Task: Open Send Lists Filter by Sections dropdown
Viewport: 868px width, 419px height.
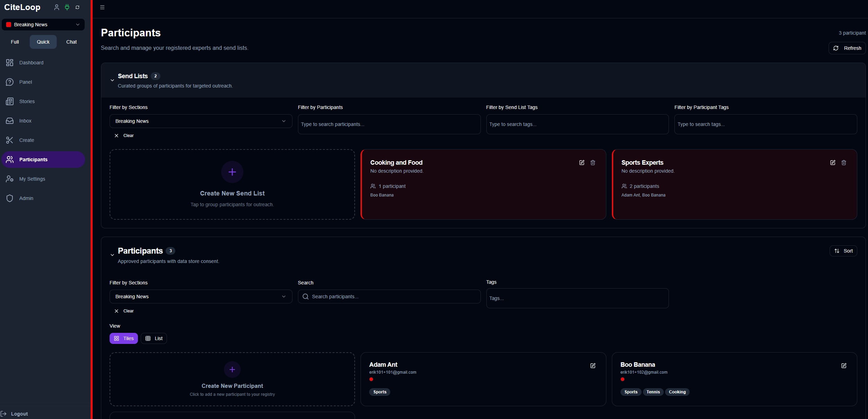Action: (x=201, y=121)
